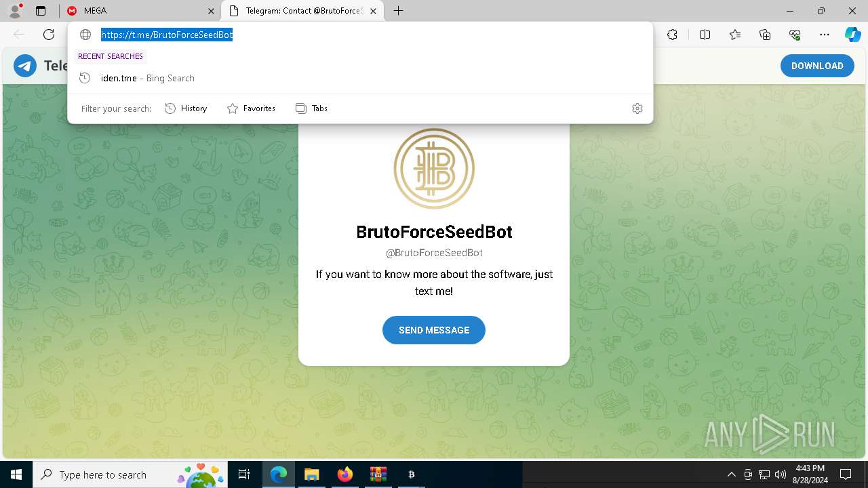Open WinRAR from taskbar
The height and width of the screenshot is (488, 868).
click(x=378, y=474)
